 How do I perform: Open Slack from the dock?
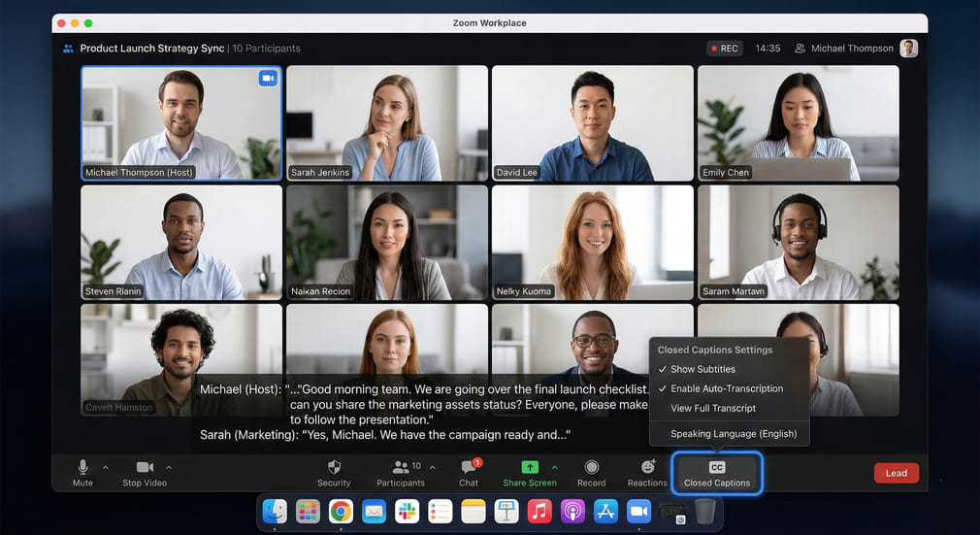coord(407,512)
